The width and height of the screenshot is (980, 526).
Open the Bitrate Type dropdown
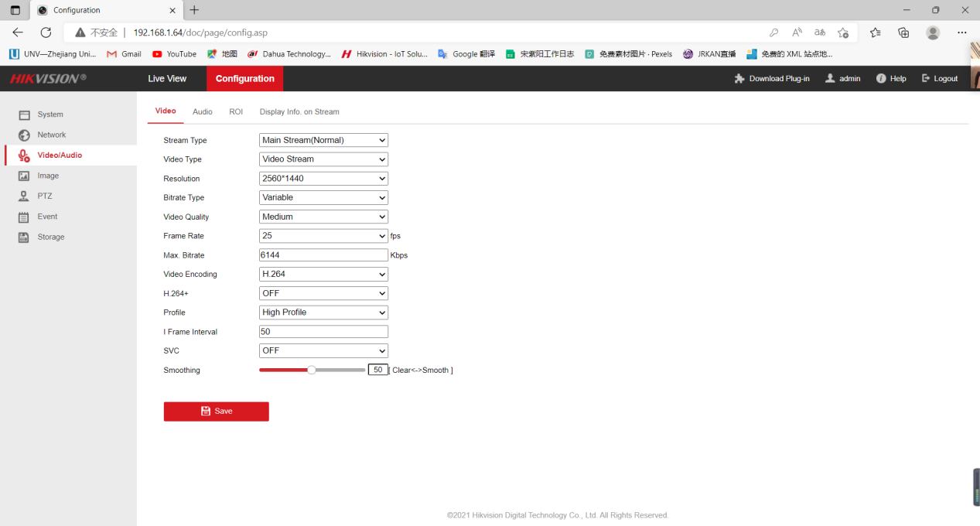323,197
